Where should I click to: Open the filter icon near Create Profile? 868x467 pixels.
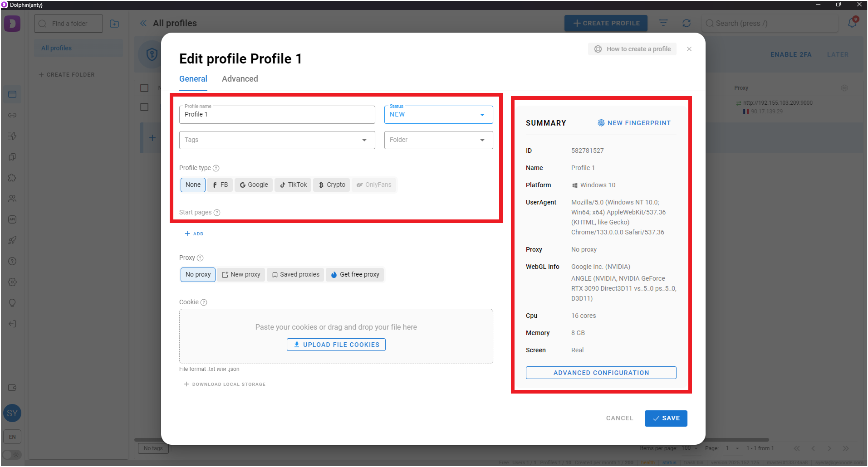[x=663, y=23]
